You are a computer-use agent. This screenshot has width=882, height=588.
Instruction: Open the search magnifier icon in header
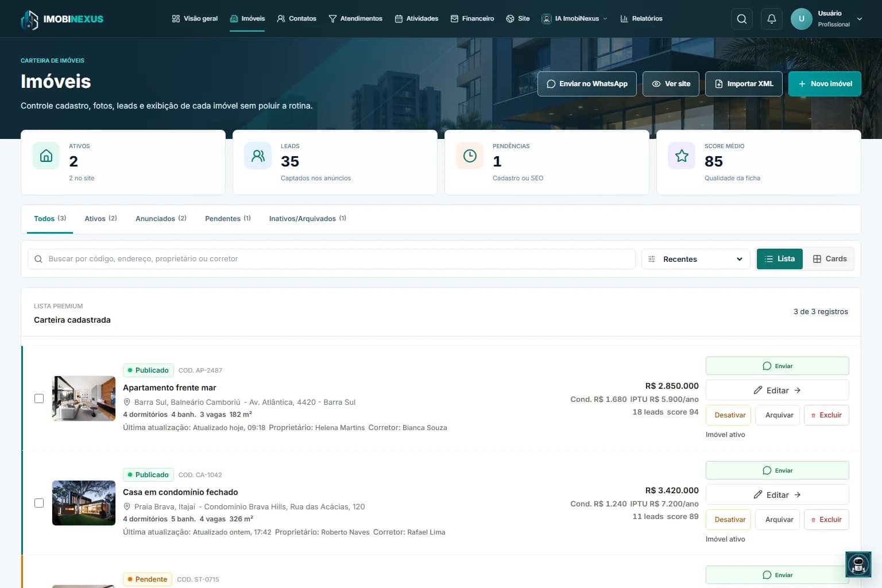click(742, 19)
